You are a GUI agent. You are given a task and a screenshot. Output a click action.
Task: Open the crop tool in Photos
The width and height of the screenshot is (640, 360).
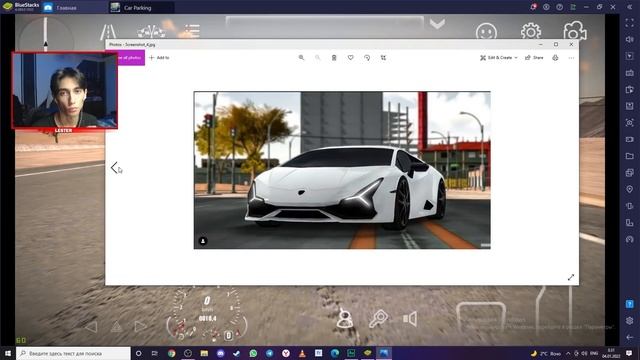(x=383, y=58)
